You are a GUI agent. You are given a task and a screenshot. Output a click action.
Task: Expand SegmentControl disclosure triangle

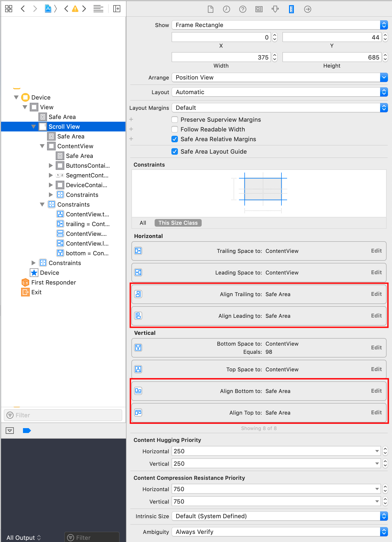51,175
